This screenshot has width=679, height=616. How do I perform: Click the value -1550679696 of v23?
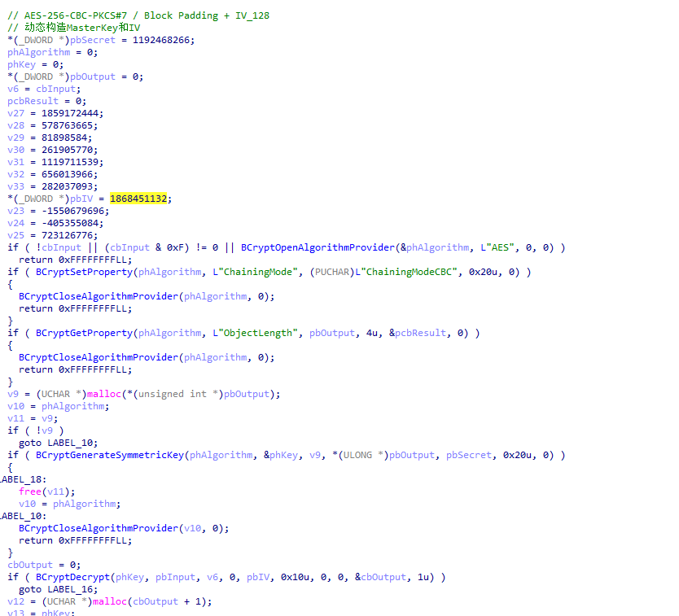coord(72,211)
